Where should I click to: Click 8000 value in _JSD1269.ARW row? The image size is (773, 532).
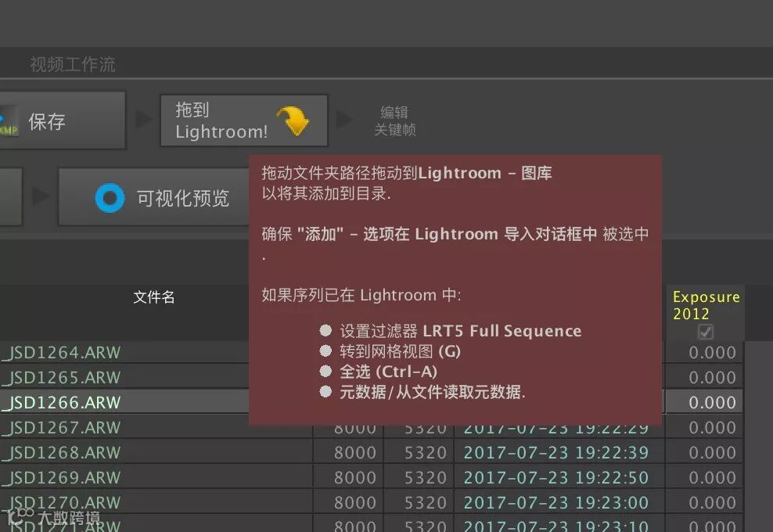pos(355,478)
